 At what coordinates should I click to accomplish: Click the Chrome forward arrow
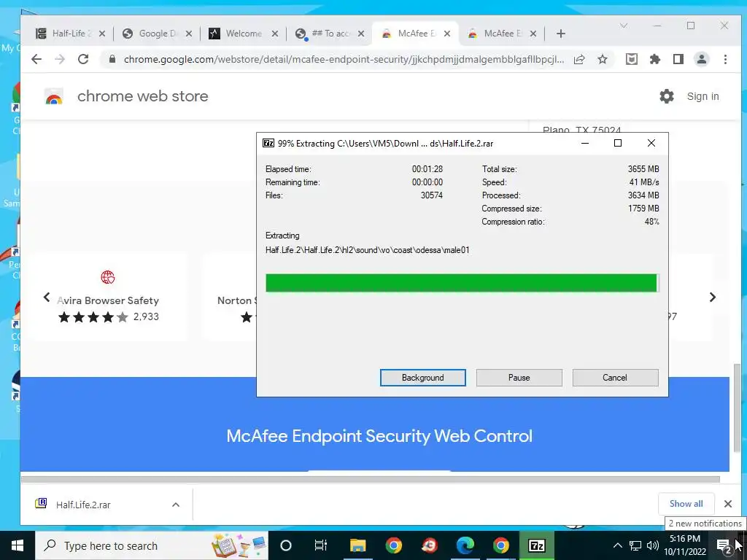point(60,59)
